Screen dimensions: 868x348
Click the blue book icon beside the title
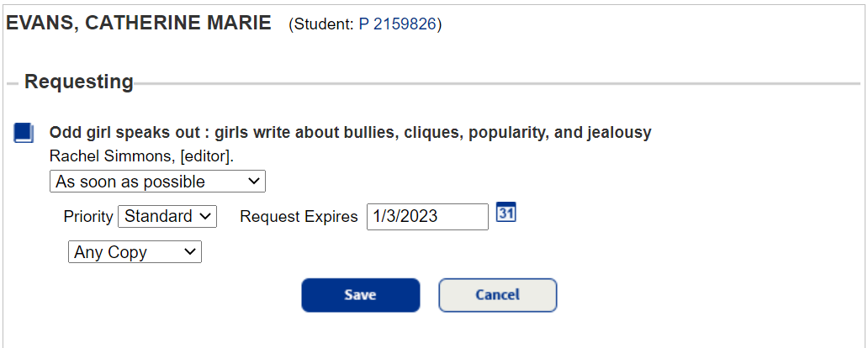point(24,133)
